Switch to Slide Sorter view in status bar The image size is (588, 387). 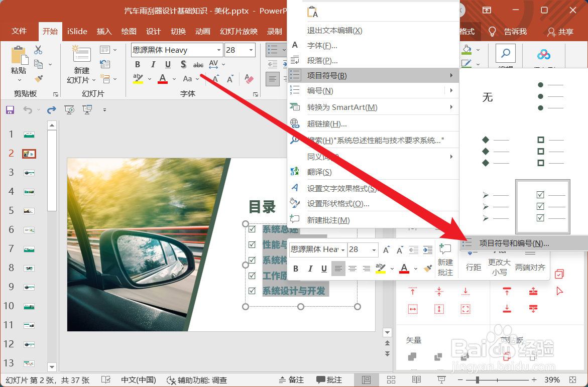pos(391,380)
